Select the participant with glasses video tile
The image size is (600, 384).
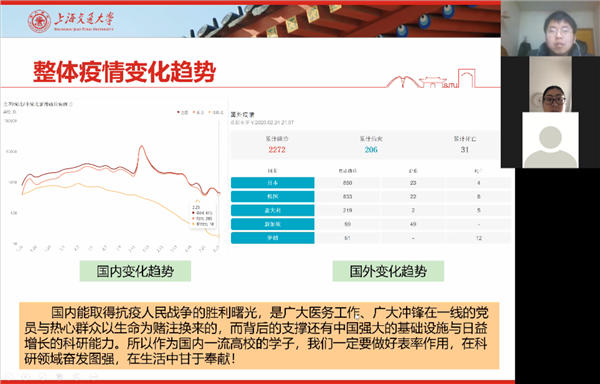click(551, 84)
